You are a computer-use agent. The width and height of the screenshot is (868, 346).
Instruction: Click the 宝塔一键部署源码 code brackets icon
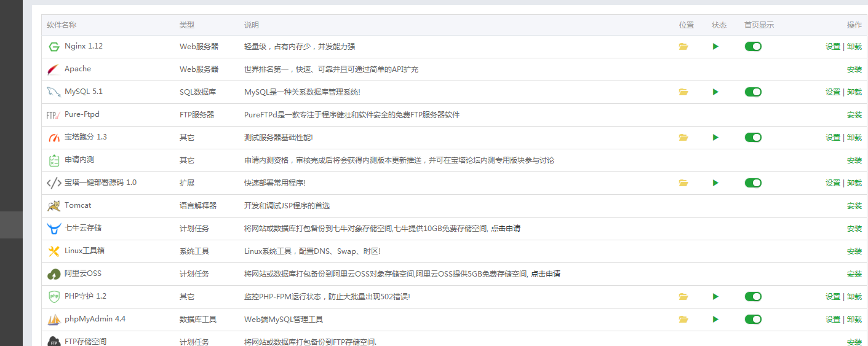click(54, 183)
